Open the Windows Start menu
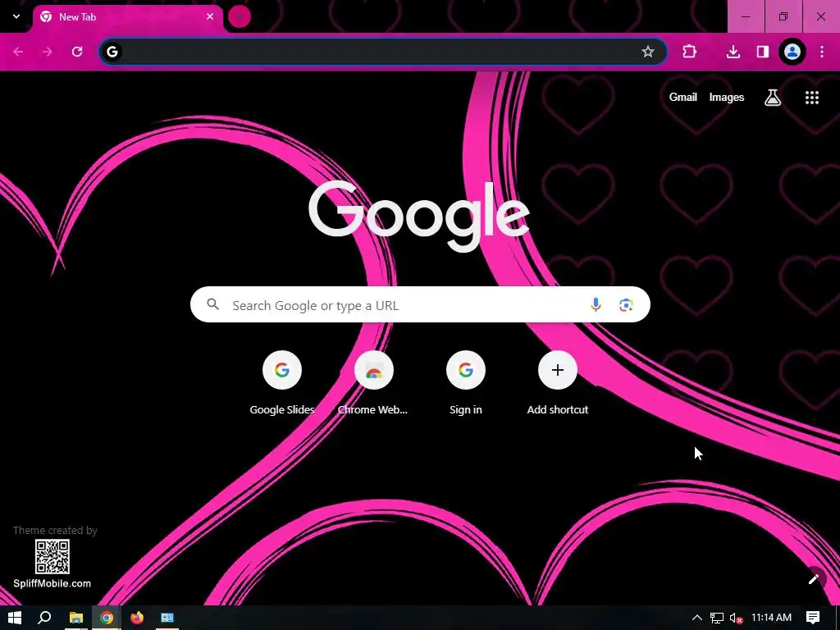 [15, 618]
